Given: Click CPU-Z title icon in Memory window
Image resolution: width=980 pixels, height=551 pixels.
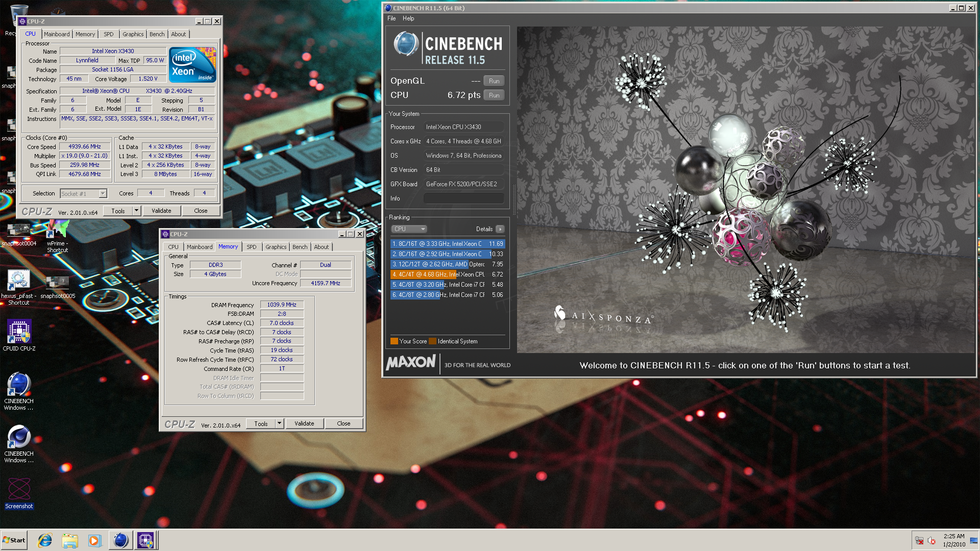Looking at the screenshot, I should click(165, 234).
